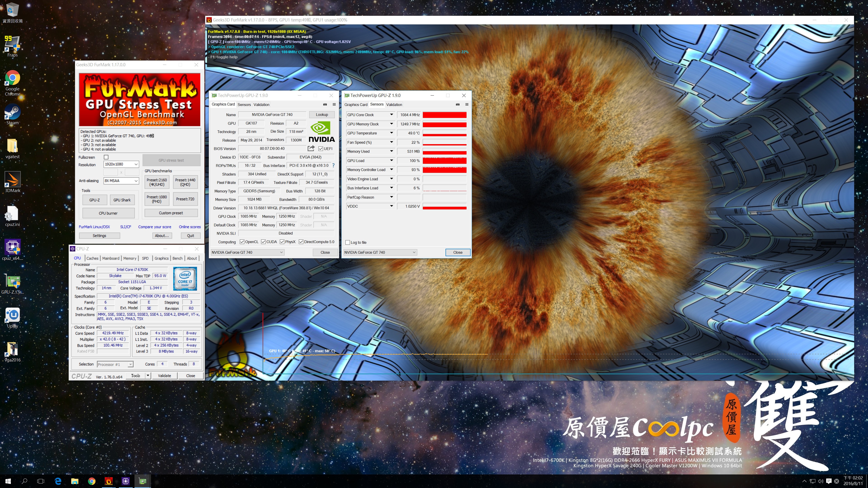Switch to the SPD tab in CPU-Z
The image size is (868, 488).
click(145, 258)
